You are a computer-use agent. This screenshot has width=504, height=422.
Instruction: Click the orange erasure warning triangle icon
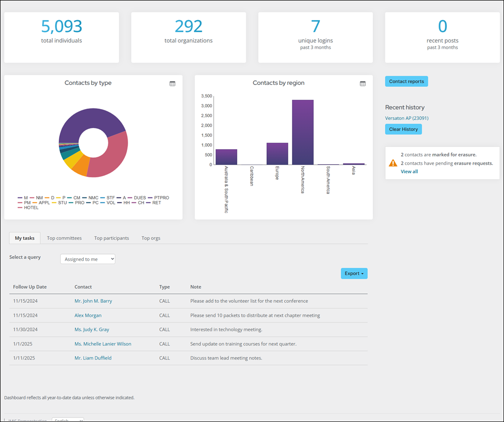pyautogui.click(x=393, y=163)
